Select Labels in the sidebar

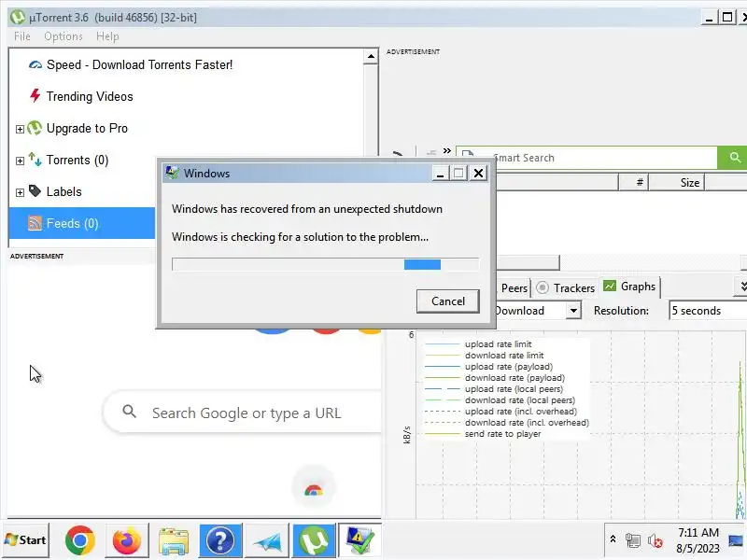63,192
